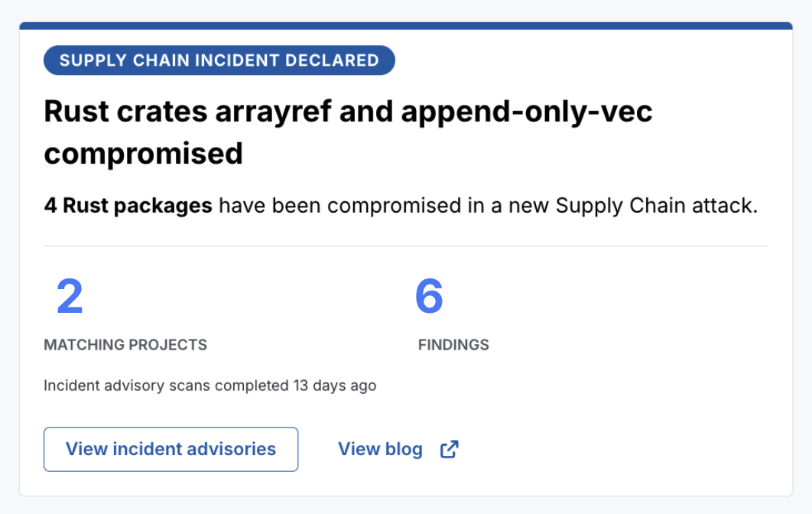
Task: Click 'Rust crates' at the headline start
Action: [x=126, y=112]
